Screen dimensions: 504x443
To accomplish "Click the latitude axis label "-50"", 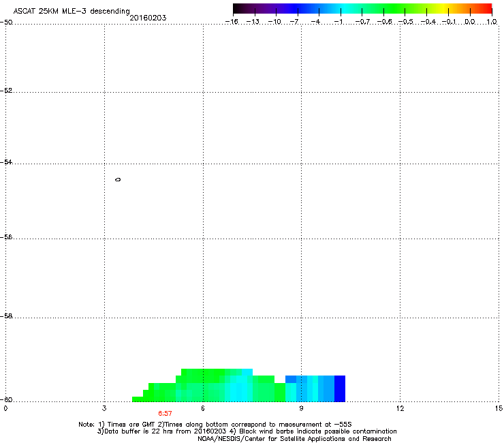I will tap(6, 22).
